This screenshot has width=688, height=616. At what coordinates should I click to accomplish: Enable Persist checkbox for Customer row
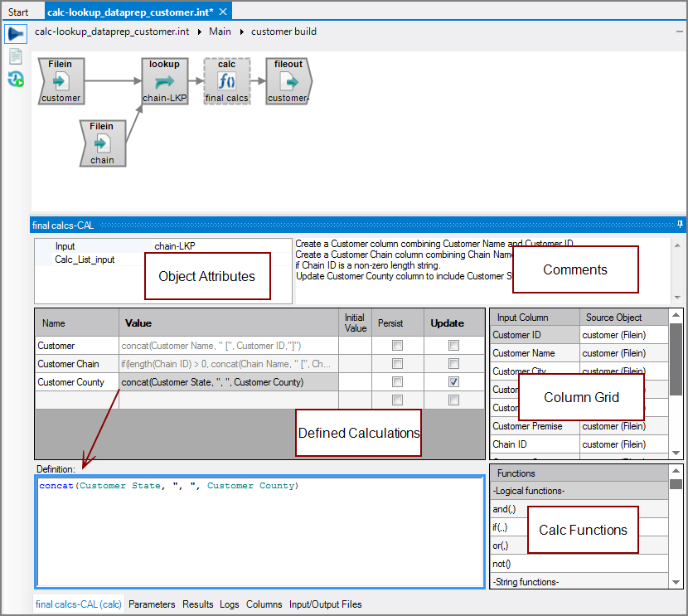pos(397,346)
